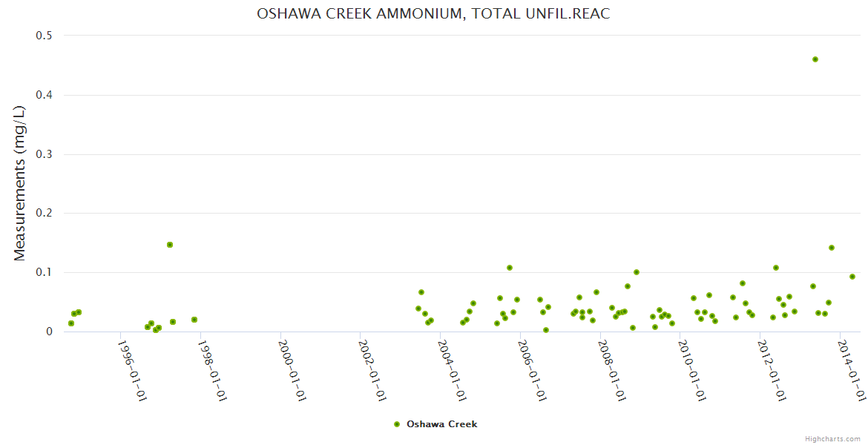868x445 pixels.
Task: Select the rightmost data point on the chart
Action: (x=852, y=277)
